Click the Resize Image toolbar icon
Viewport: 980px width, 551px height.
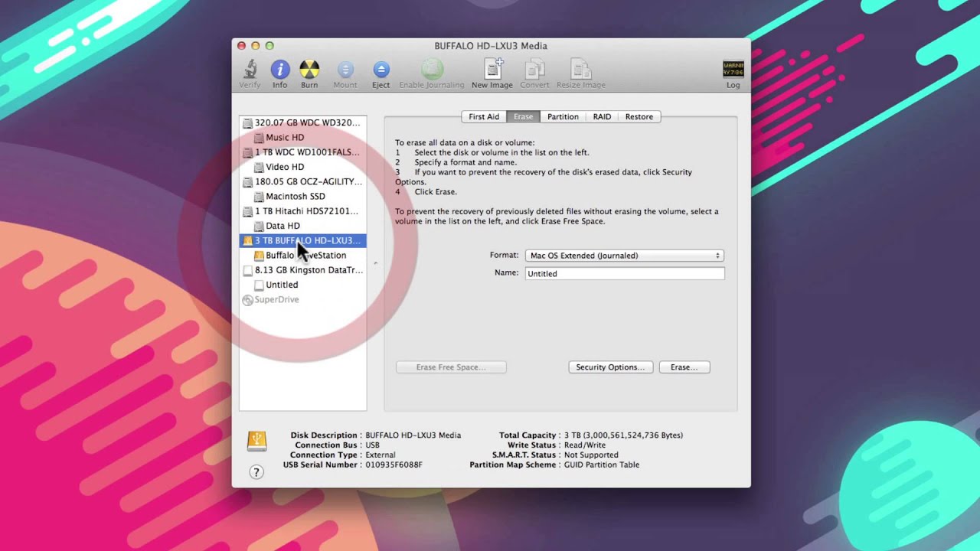tap(581, 70)
